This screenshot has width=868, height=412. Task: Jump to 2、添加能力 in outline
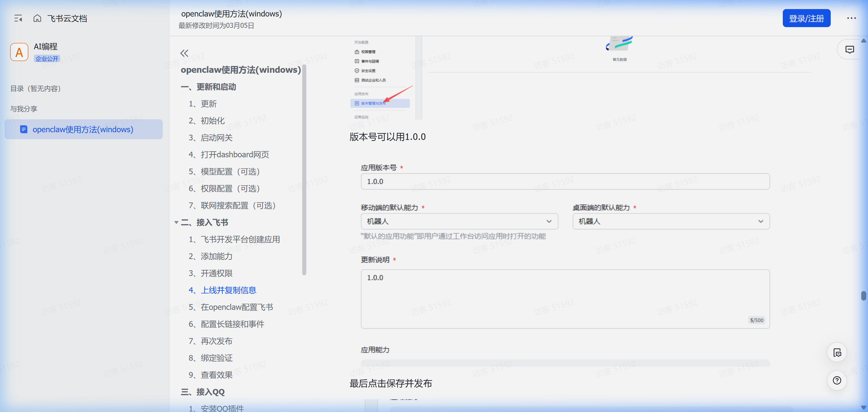211,256
